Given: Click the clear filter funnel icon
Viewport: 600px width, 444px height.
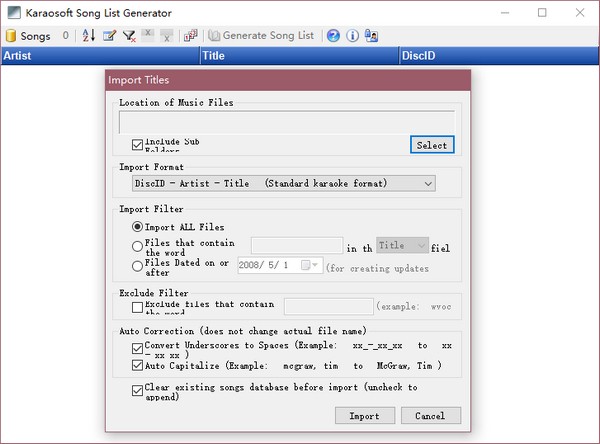Looking at the screenshot, I should coord(129,35).
